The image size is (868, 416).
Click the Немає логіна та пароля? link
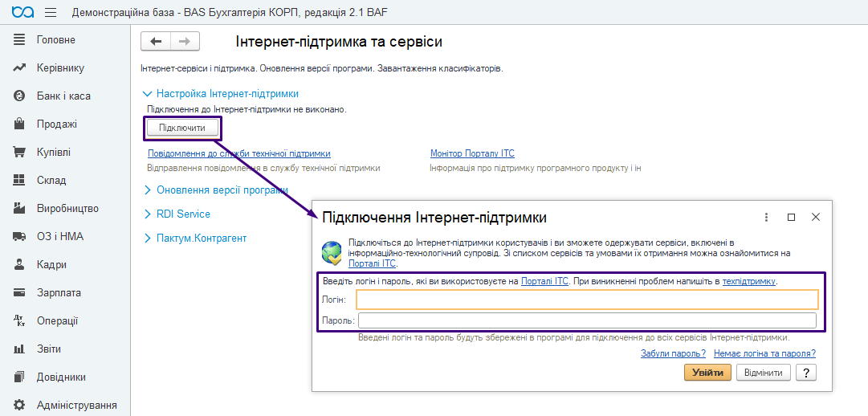pyautogui.click(x=764, y=353)
